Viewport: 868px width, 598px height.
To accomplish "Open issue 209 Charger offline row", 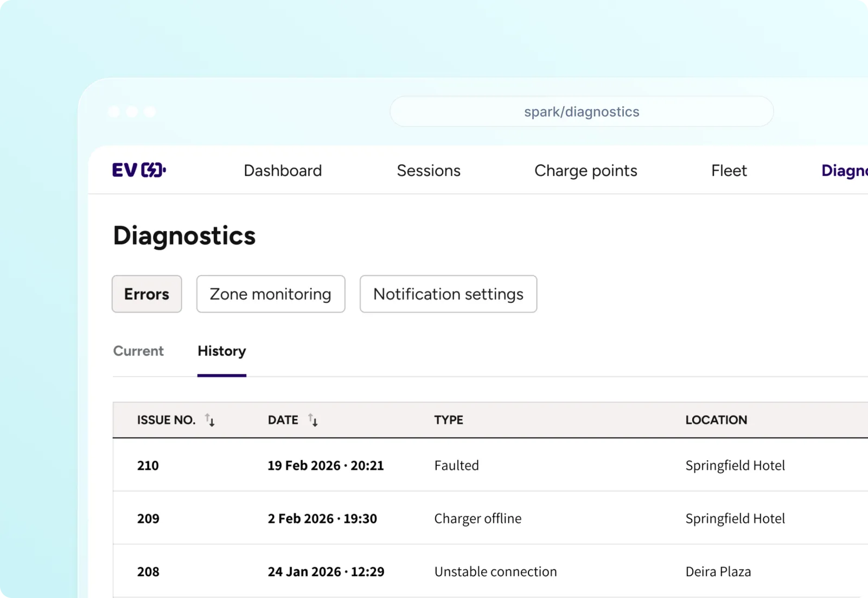I will pos(477,519).
